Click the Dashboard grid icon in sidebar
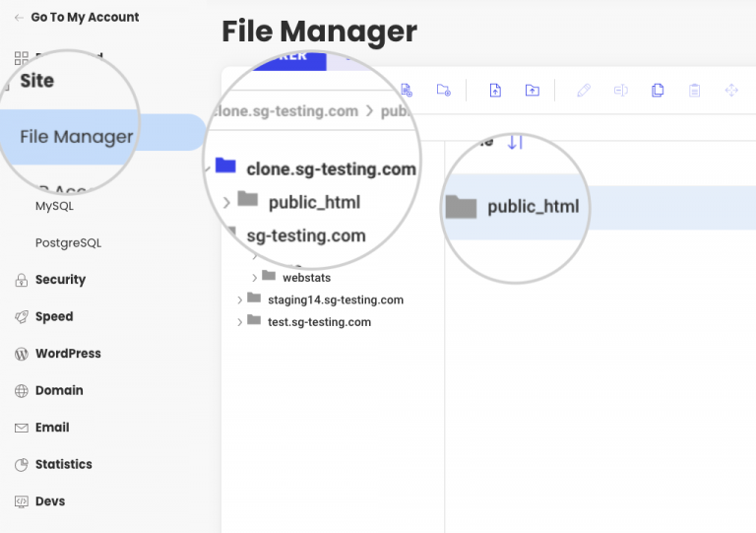The image size is (756, 533). click(22, 58)
